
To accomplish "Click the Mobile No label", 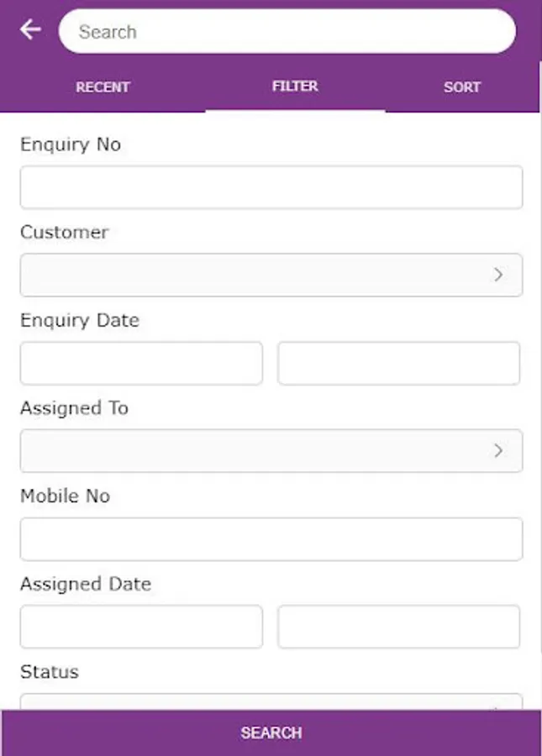I will pyautogui.click(x=65, y=496).
